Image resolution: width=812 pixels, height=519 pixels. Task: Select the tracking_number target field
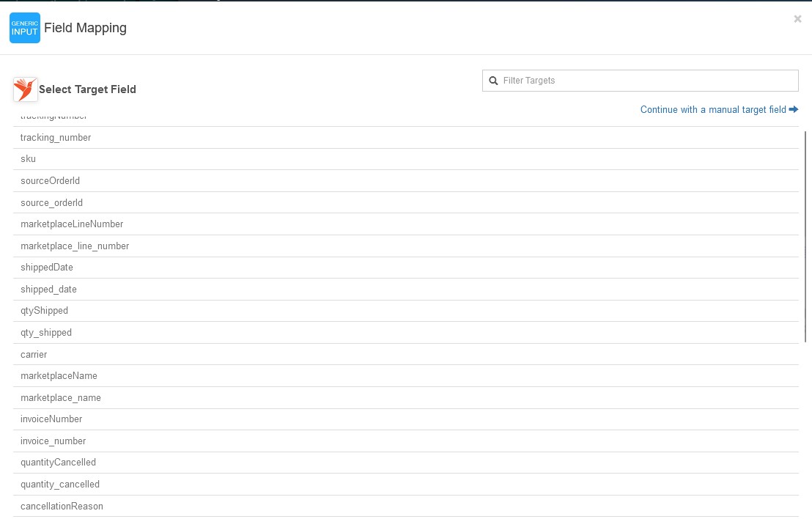56,138
